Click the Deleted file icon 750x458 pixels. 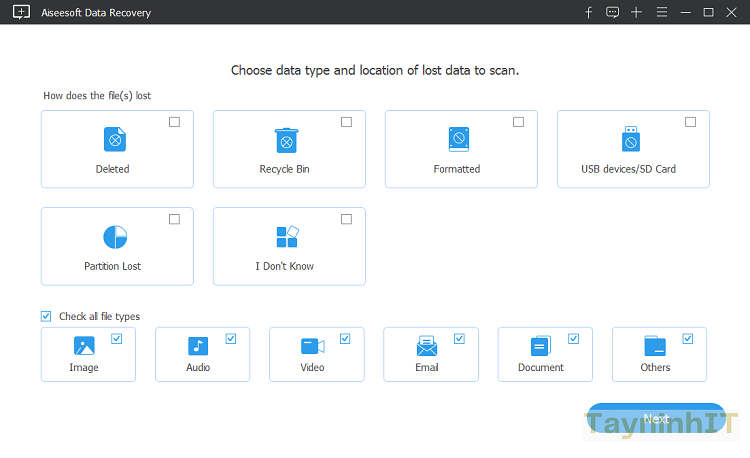[115, 139]
